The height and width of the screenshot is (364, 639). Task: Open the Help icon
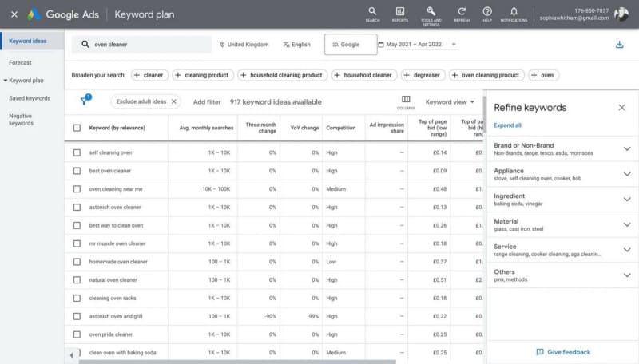pos(487,14)
